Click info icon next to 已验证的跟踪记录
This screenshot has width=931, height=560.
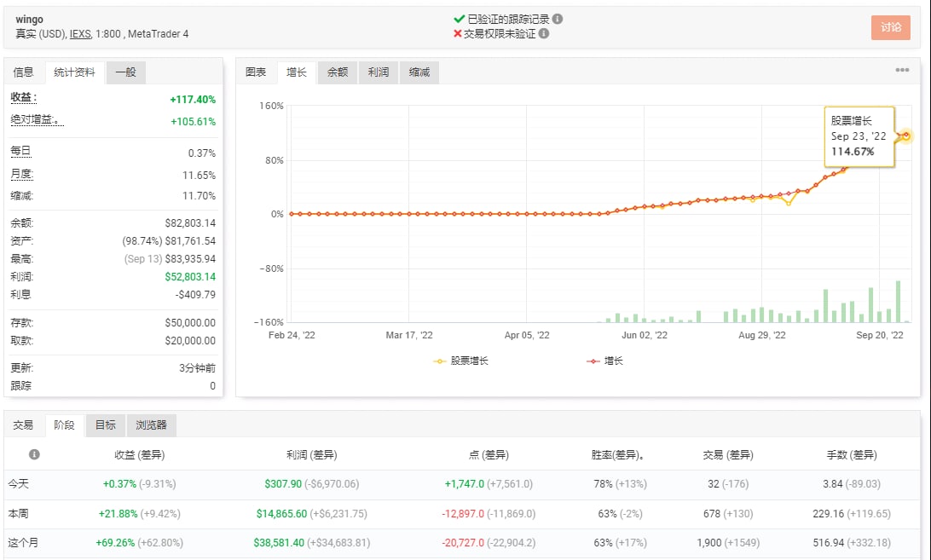point(557,19)
